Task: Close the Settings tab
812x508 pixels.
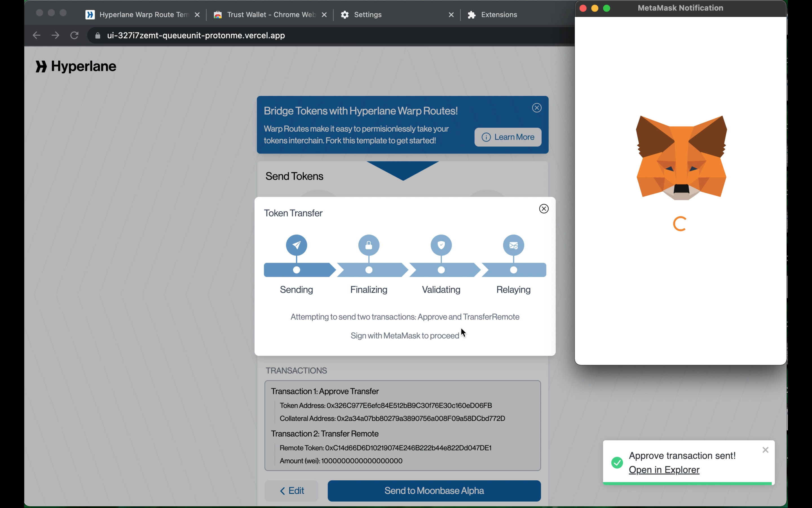Action: [451, 15]
